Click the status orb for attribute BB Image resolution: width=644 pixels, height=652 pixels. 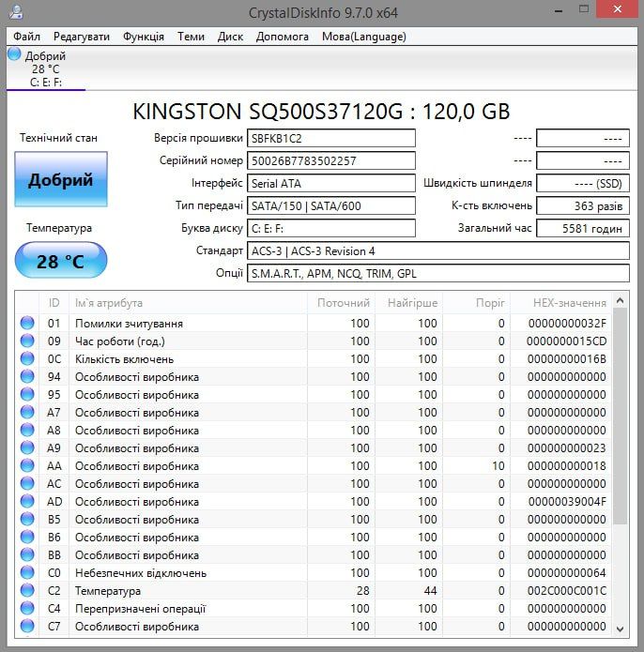pos(27,554)
